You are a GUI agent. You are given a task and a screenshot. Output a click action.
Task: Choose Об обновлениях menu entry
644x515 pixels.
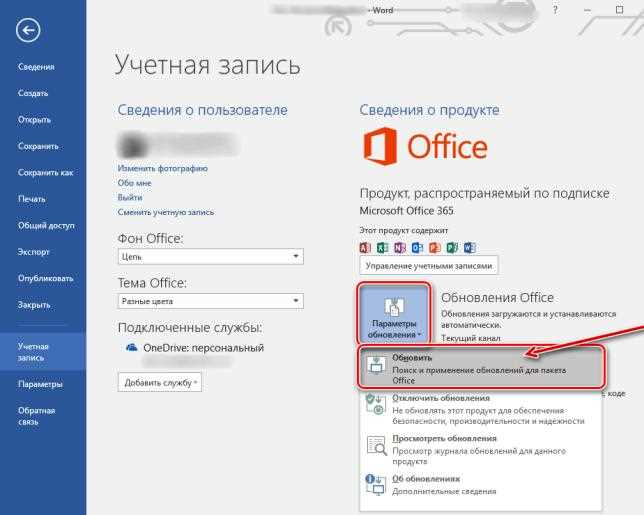click(x=481, y=485)
